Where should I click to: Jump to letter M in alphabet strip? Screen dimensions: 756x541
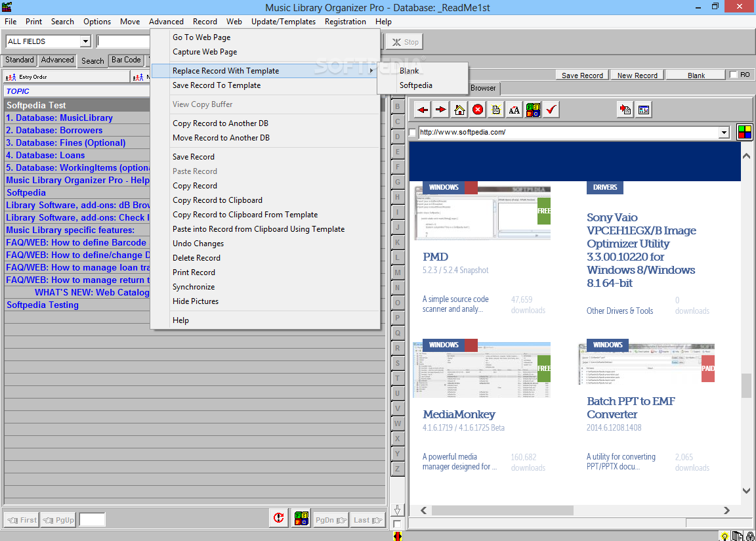(397, 272)
